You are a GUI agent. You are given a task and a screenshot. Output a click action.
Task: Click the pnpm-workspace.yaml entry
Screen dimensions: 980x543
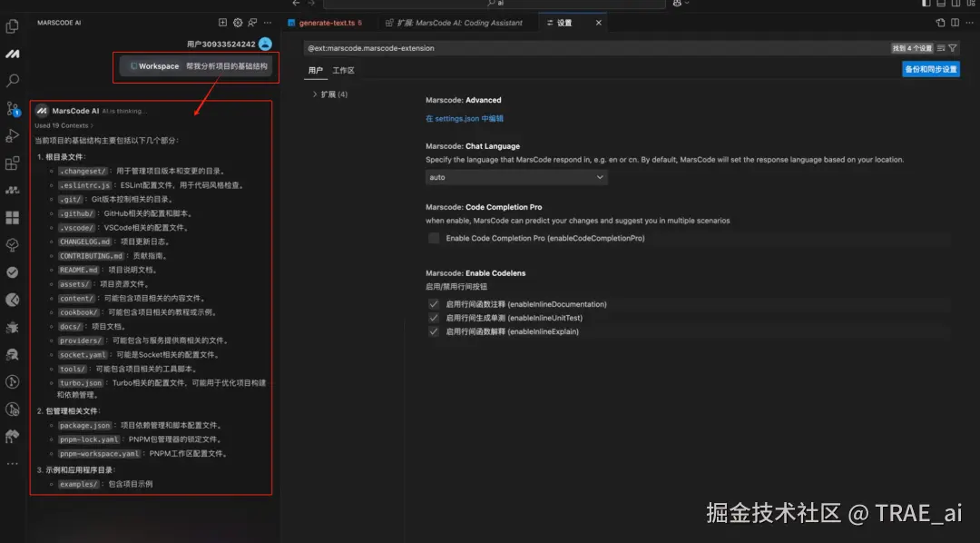pos(100,453)
